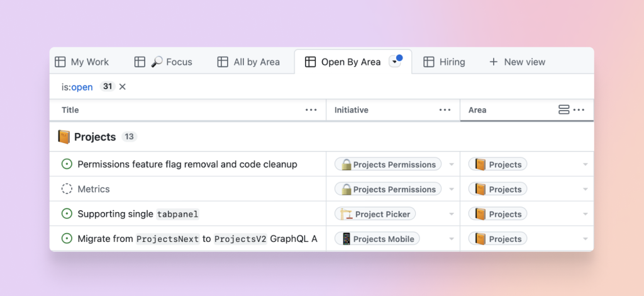Open the Focus view tab
Image resolution: width=644 pixels, height=296 pixels.
coord(164,62)
